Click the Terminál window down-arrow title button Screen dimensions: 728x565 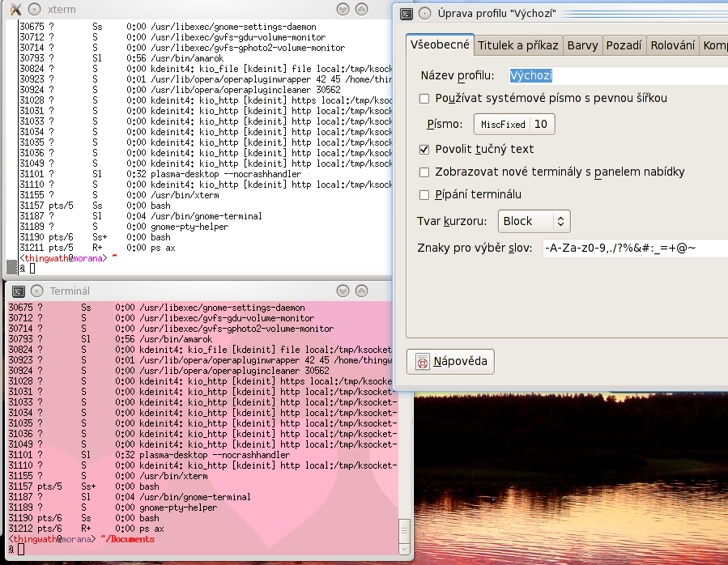343,291
